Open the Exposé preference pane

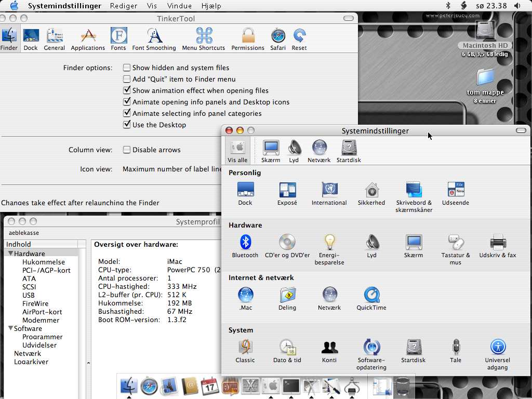point(287,190)
